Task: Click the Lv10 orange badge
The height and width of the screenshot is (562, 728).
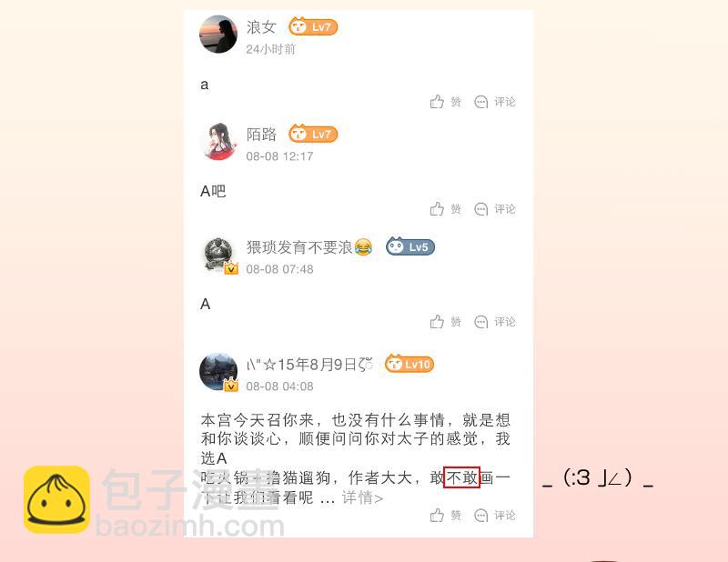Action: pyautogui.click(x=409, y=365)
